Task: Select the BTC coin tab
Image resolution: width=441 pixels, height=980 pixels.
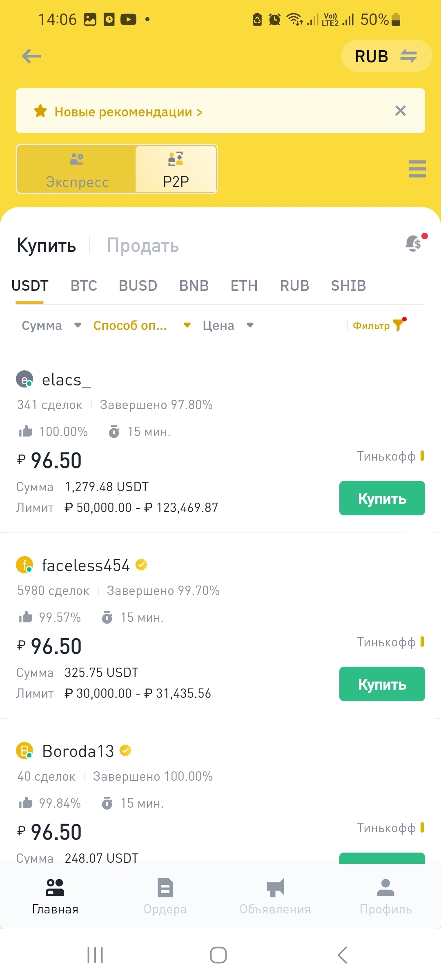Action: pos(84,286)
